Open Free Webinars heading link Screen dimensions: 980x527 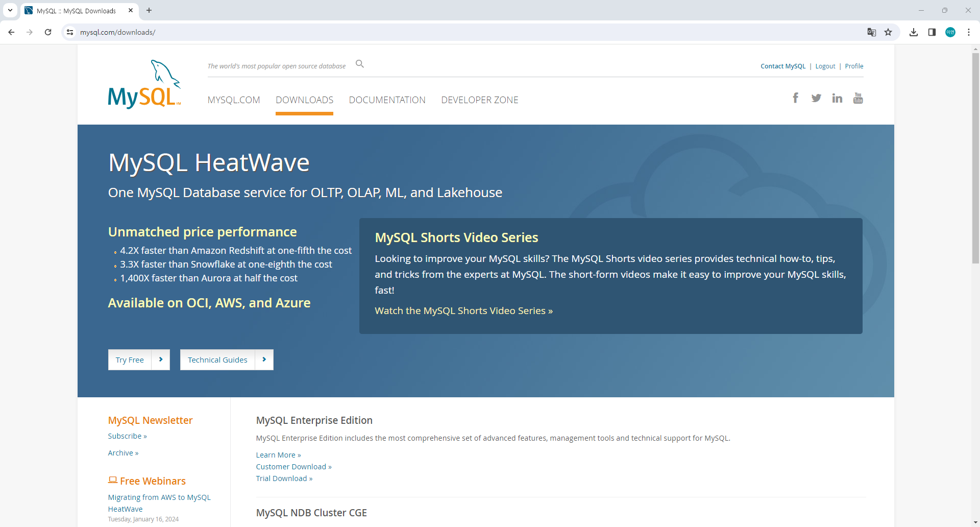click(x=153, y=481)
